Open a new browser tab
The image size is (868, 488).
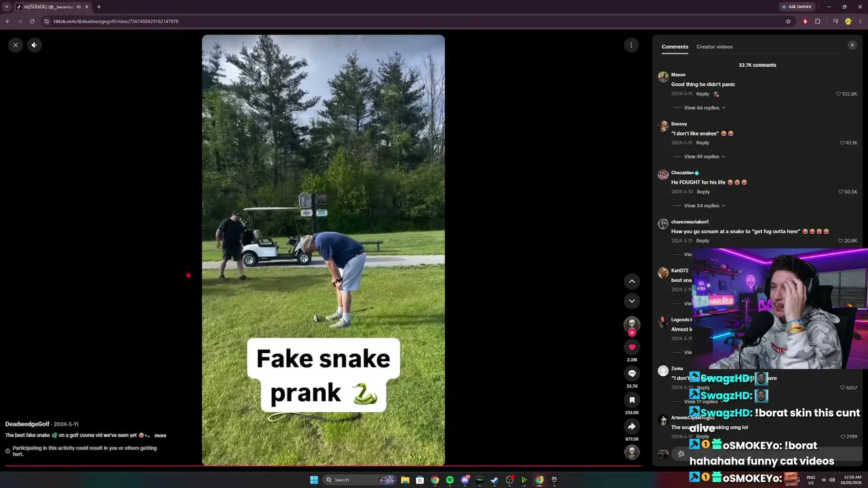tap(99, 7)
